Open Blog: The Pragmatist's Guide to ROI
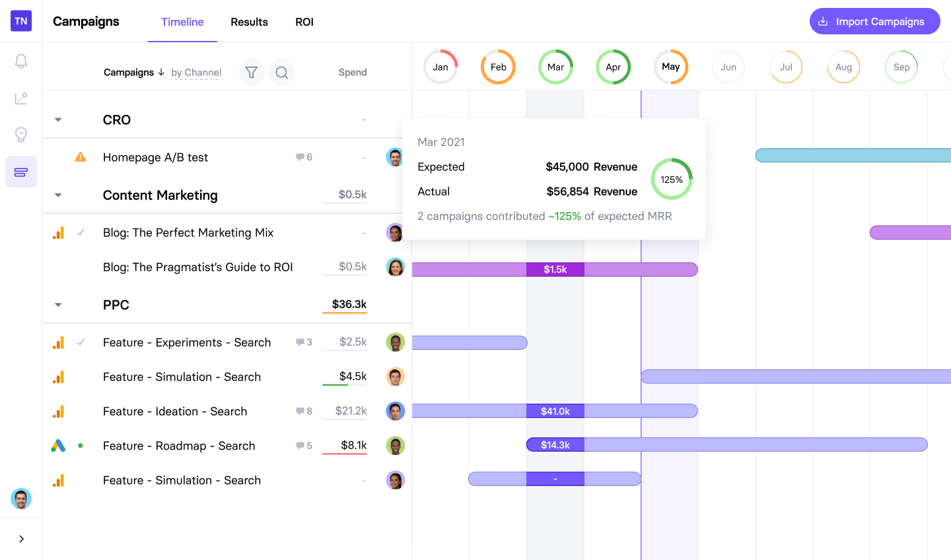This screenshot has width=951, height=560. [198, 267]
